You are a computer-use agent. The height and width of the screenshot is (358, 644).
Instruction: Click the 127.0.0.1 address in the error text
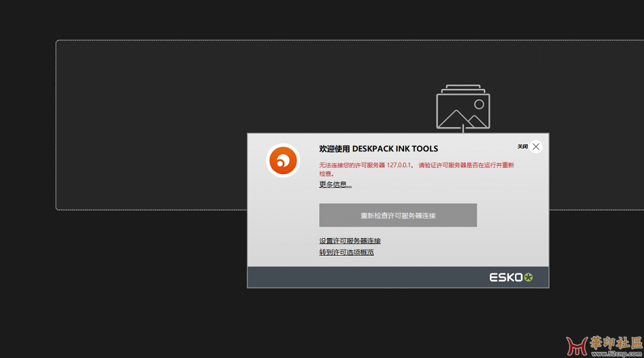click(399, 165)
